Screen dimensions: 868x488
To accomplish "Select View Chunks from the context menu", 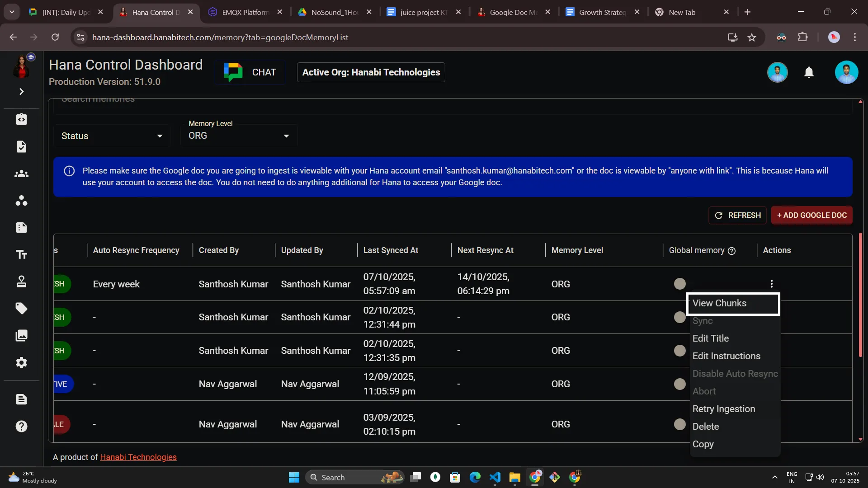I will 720,303.
